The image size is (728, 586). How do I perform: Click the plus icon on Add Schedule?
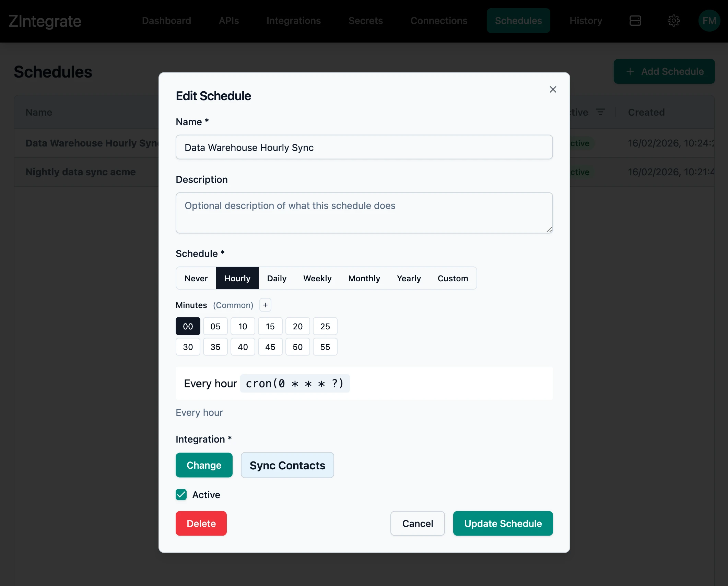(x=630, y=71)
